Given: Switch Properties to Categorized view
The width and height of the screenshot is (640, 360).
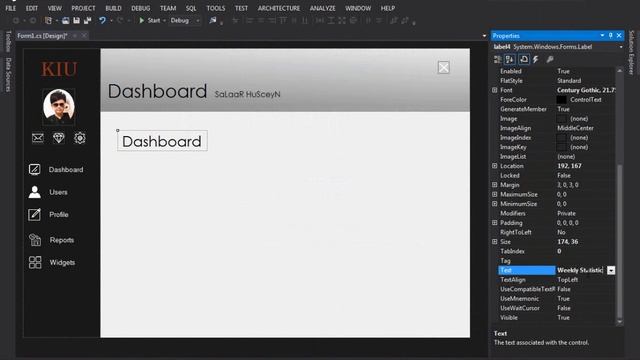Looking at the screenshot, I should click(x=498, y=60).
